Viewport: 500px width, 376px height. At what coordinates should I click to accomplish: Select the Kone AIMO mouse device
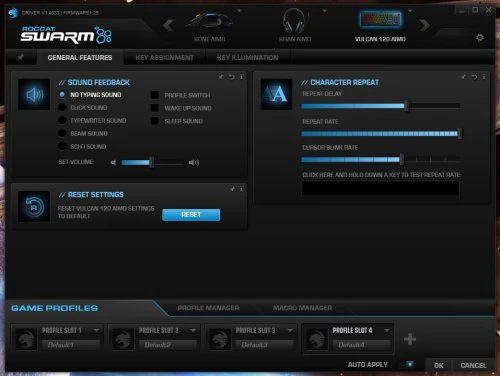click(x=209, y=26)
